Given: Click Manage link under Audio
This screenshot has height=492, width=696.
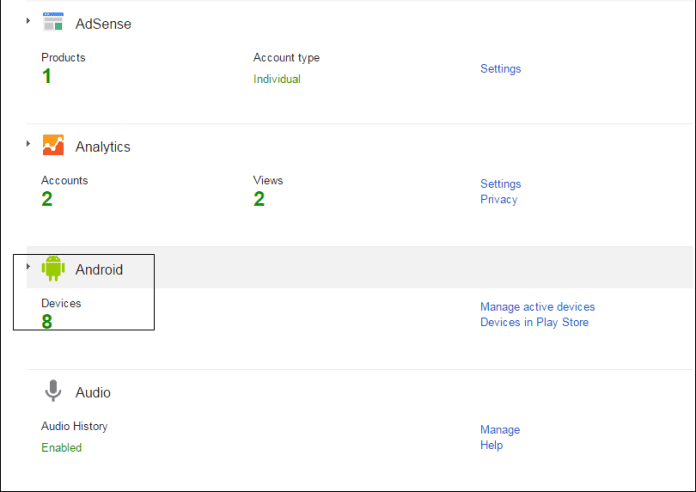Looking at the screenshot, I should point(499,430).
